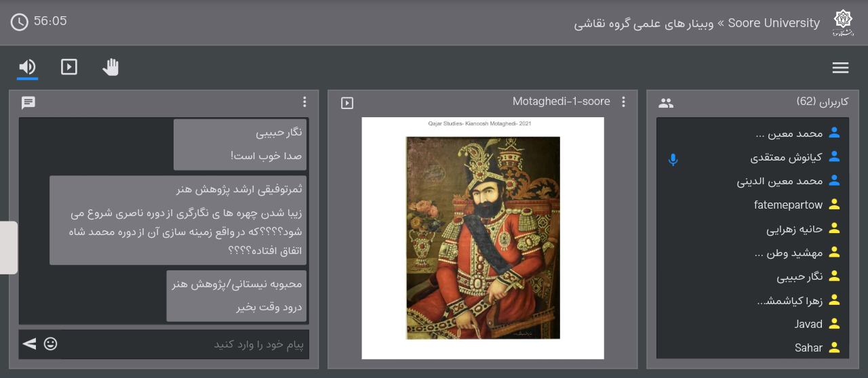Click the chat message صدا خوب است!
The height and width of the screenshot is (378, 868).
(266, 156)
